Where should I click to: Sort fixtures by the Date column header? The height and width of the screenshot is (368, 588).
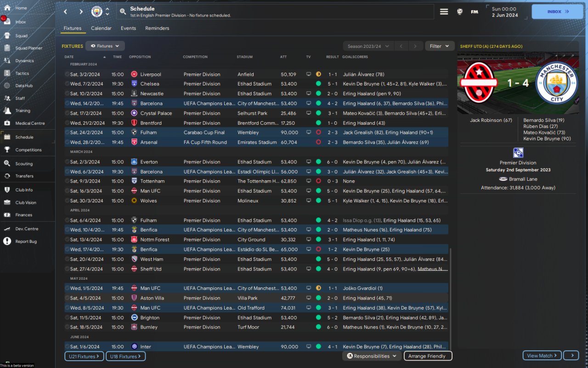click(x=69, y=57)
